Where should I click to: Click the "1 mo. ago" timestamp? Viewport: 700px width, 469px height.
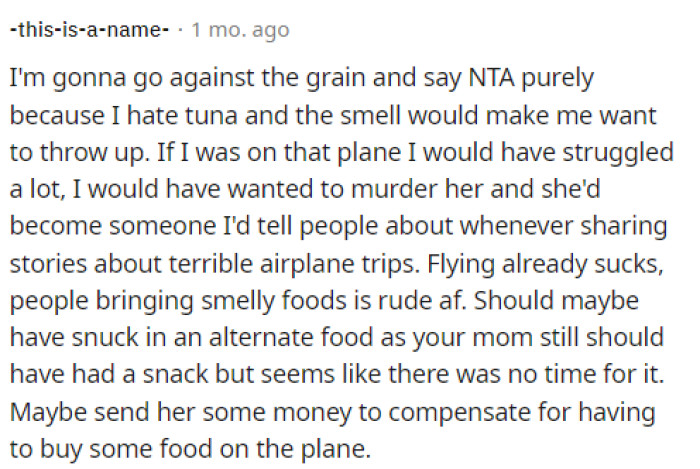239,30
